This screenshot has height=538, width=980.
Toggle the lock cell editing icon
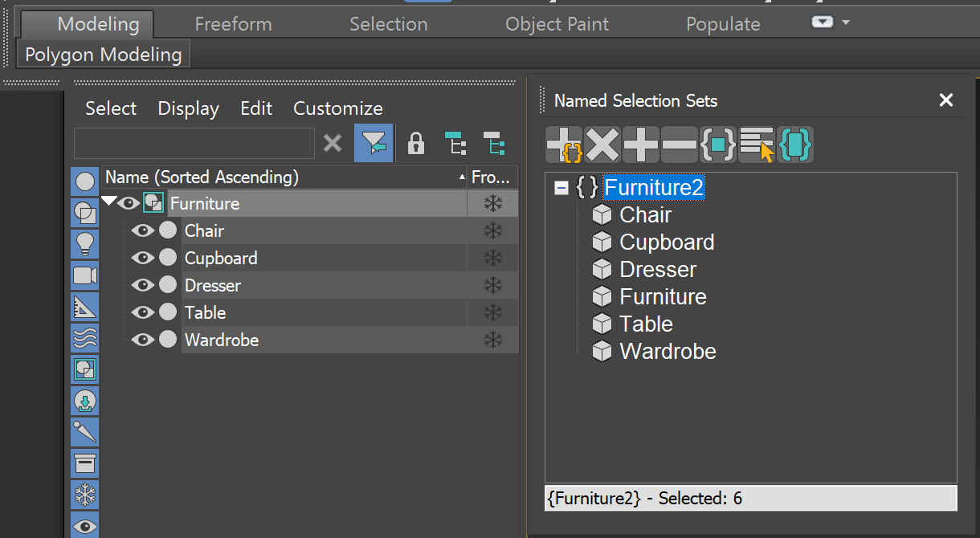pyautogui.click(x=415, y=144)
